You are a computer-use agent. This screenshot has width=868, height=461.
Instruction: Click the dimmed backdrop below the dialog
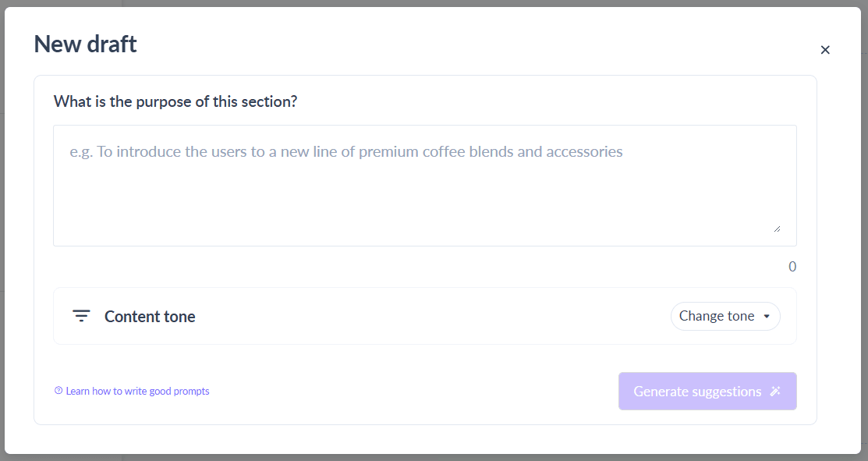coord(434,457)
